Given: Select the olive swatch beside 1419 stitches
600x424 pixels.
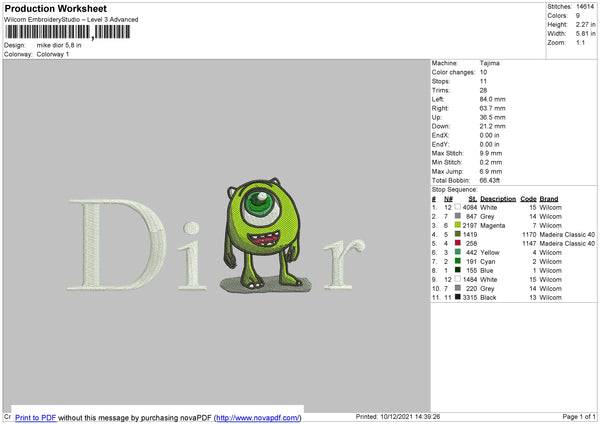Looking at the screenshot, I should click(x=458, y=234).
